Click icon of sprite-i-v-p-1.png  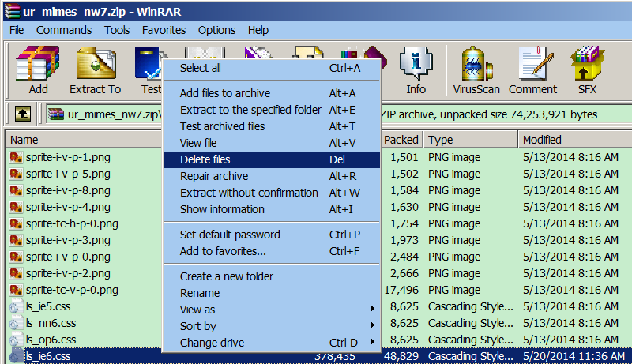coord(16,157)
